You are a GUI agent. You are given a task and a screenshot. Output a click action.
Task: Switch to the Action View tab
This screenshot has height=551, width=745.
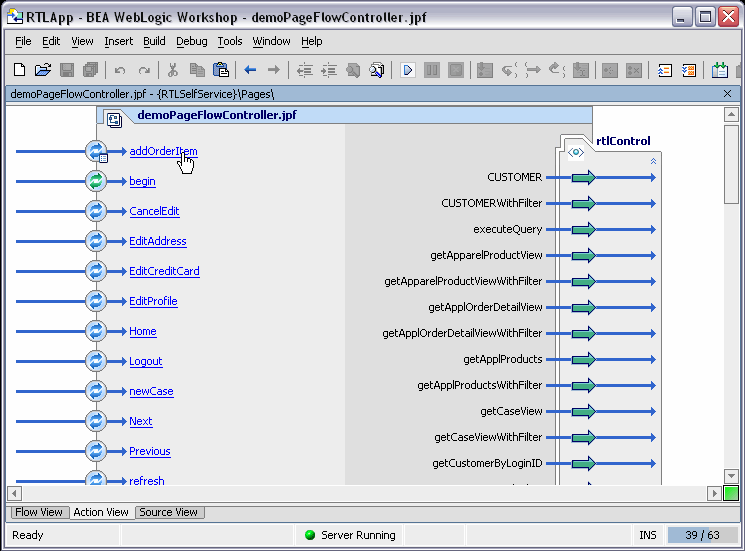tap(101, 512)
